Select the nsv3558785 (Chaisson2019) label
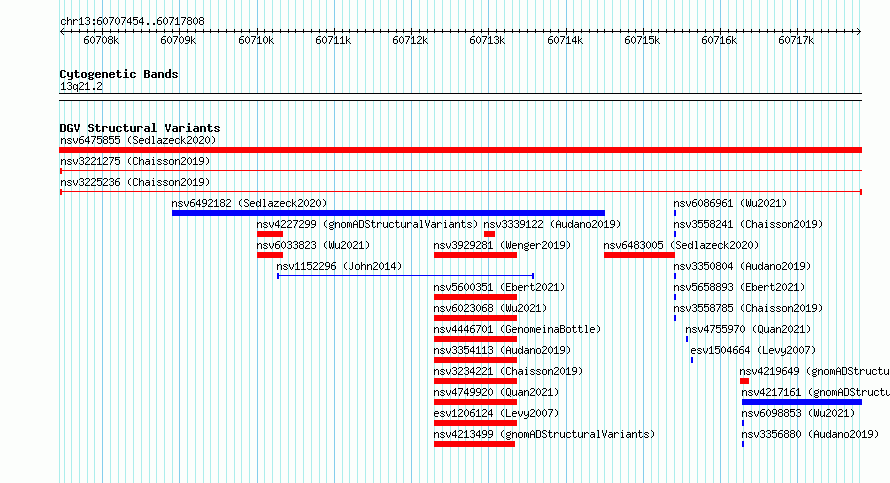Viewport: 890px width, 483px height. tap(748, 308)
